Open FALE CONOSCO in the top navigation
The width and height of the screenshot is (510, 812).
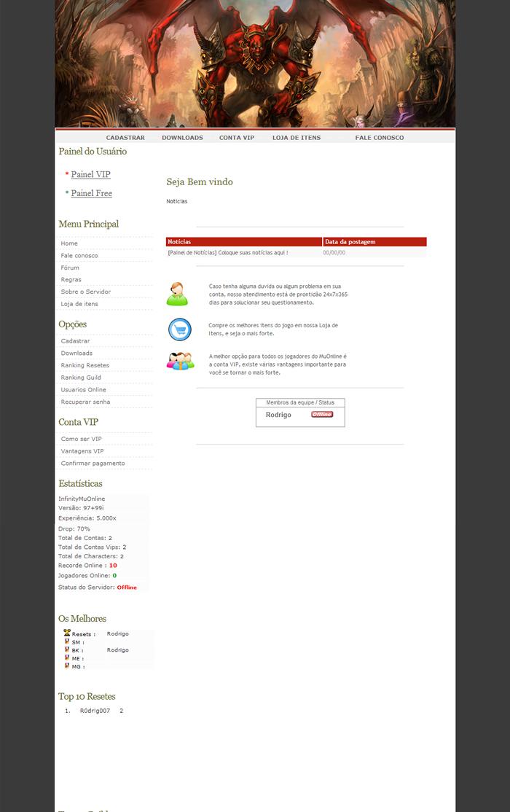[x=380, y=138]
